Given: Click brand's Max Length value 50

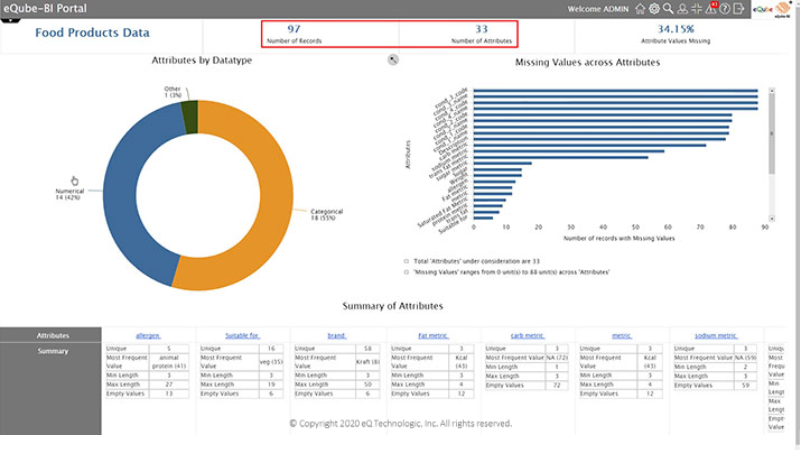Looking at the screenshot, I should pos(367,384).
